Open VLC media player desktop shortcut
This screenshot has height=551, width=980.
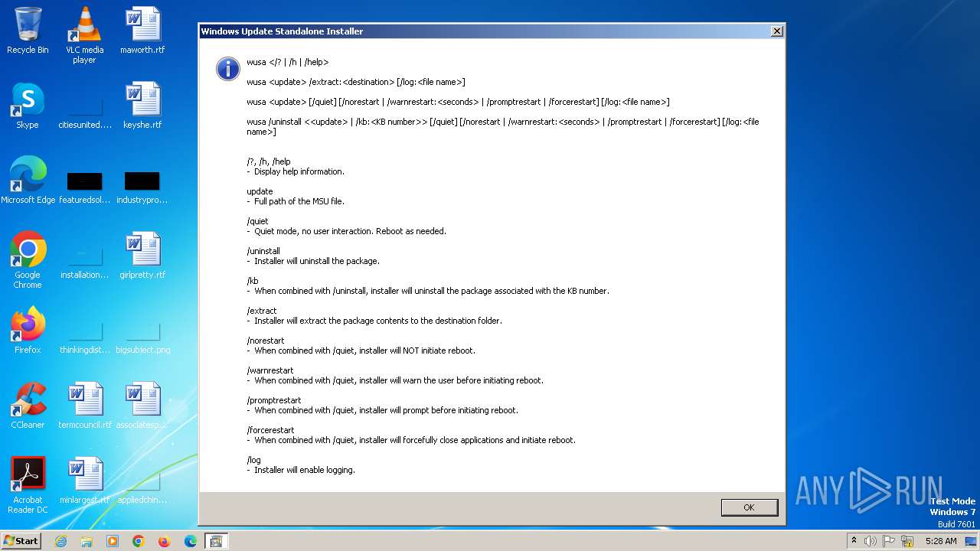(x=85, y=35)
